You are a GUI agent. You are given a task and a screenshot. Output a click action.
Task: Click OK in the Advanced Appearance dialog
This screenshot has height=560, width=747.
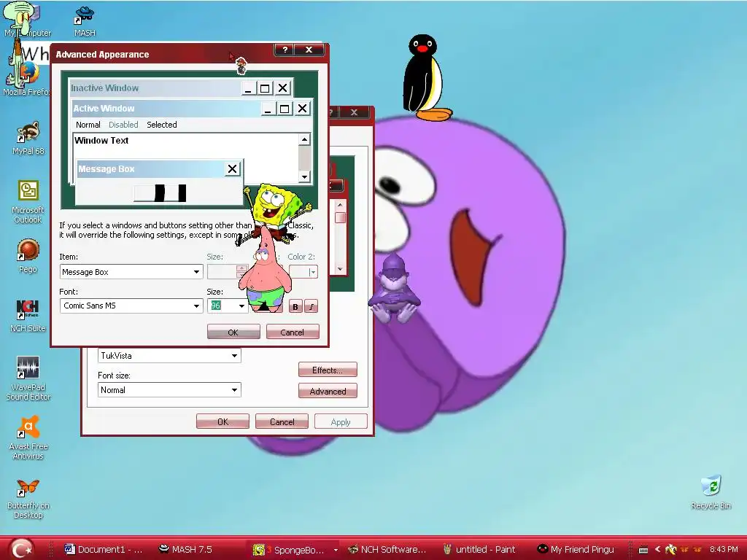233,332
